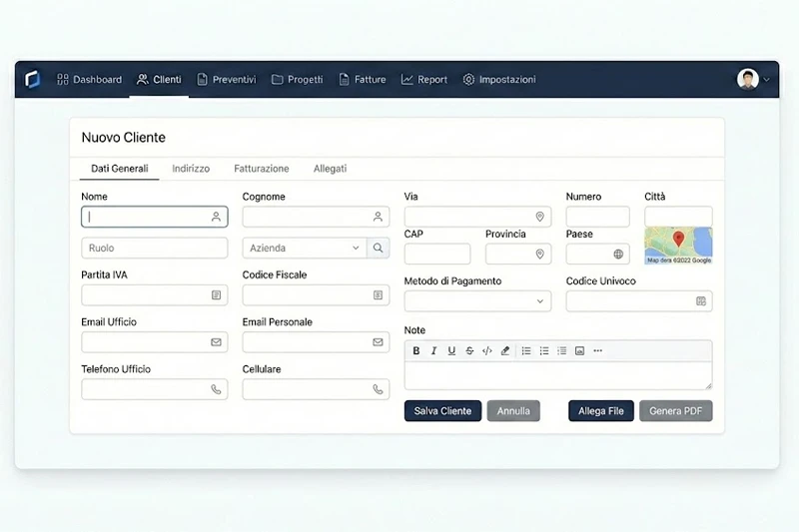Click the envelope icon in Email Ufficio

[x=216, y=342]
